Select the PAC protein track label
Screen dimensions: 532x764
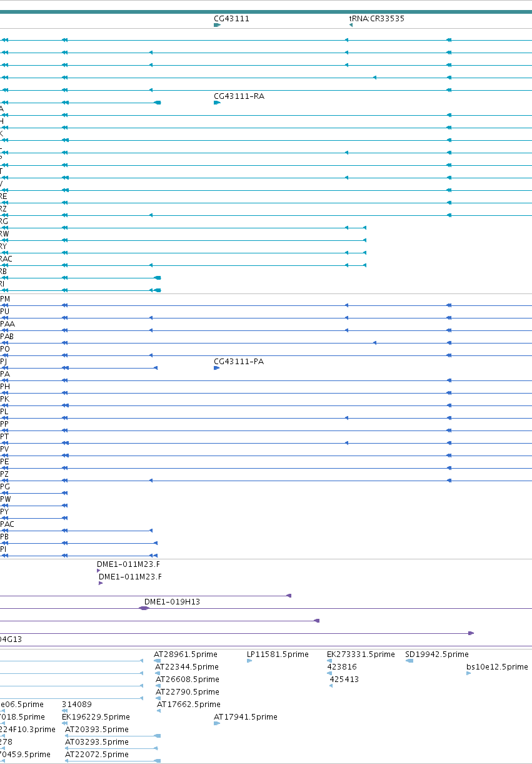(x=8, y=524)
